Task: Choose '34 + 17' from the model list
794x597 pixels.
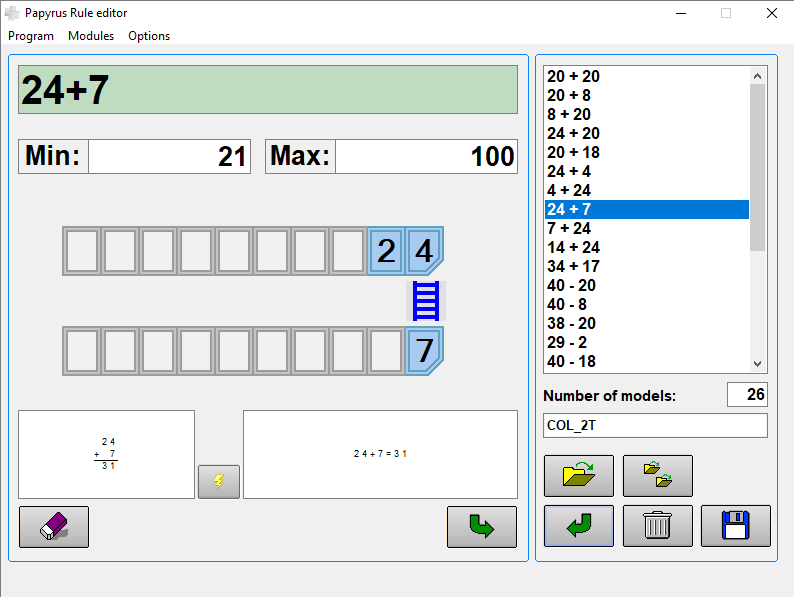Action: click(573, 266)
